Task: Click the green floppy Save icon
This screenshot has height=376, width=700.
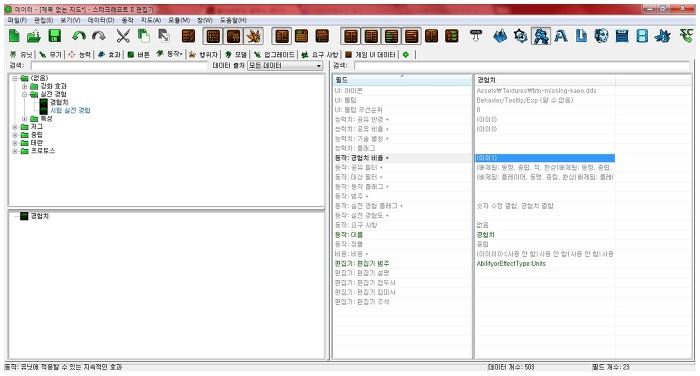Action: 54,36
